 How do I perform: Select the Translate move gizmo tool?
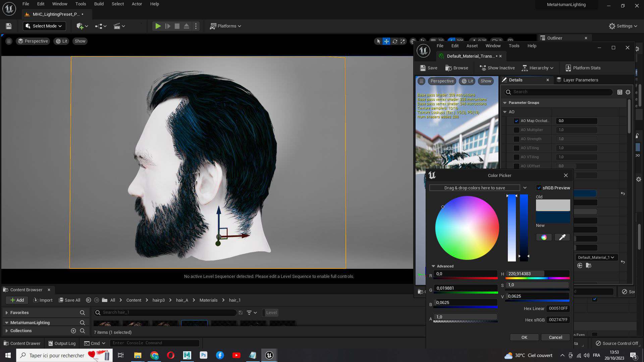386,41
